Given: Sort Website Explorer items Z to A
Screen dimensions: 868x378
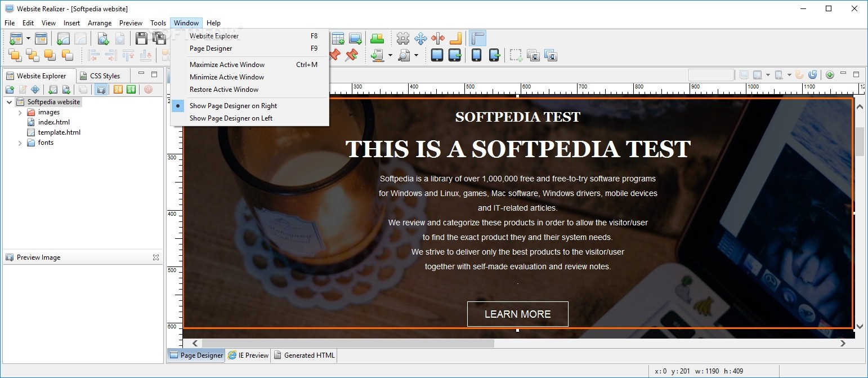Looking at the screenshot, I should (131, 90).
